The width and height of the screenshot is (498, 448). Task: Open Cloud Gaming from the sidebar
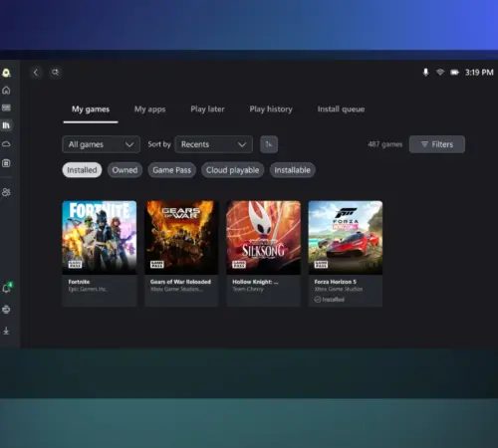pyautogui.click(x=6, y=143)
